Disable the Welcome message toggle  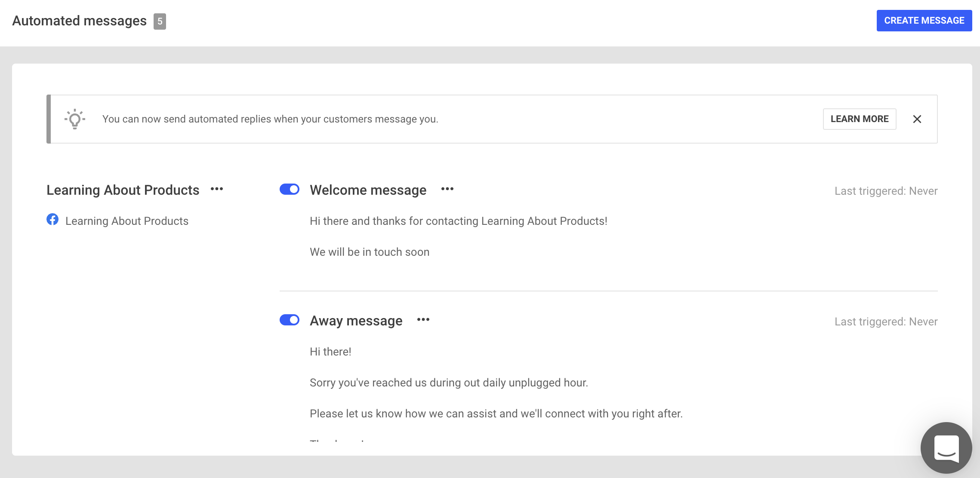290,190
